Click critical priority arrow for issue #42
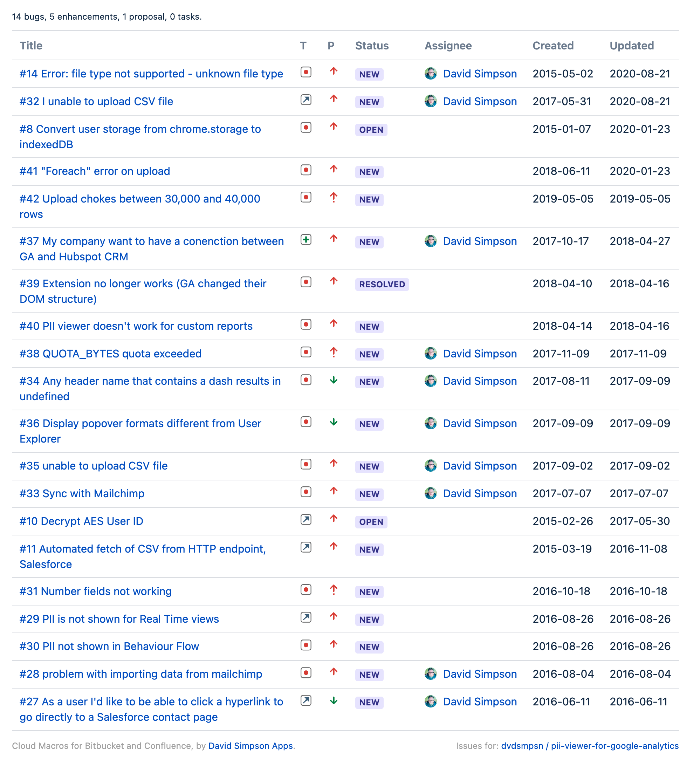700x766 pixels. pyautogui.click(x=334, y=197)
